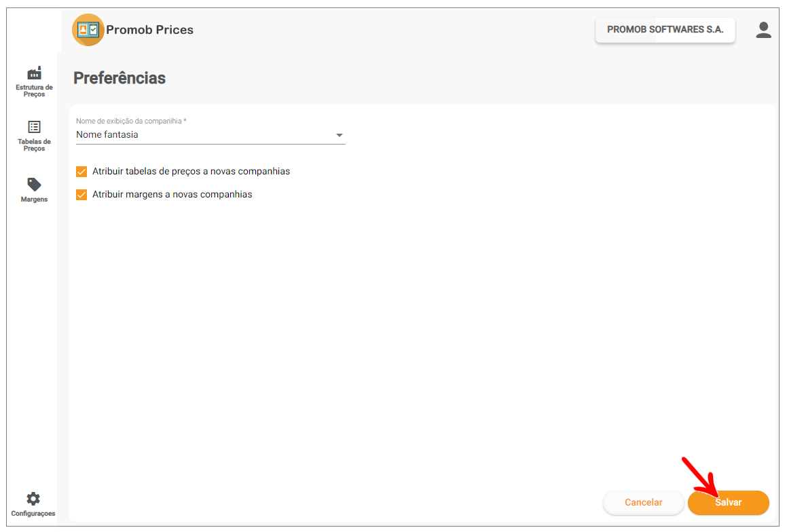Open Estrutura de Preços factory icon

pyautogui.click(x=34, y=73)
